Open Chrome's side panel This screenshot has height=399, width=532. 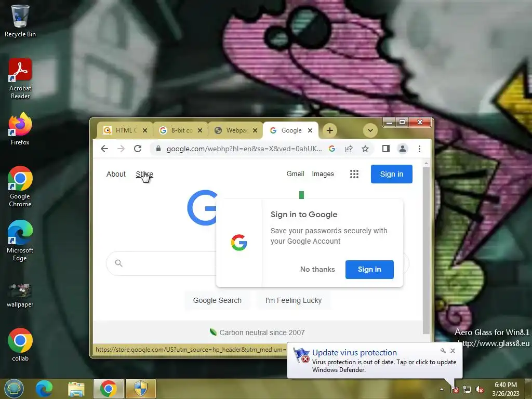click(386, 149)
